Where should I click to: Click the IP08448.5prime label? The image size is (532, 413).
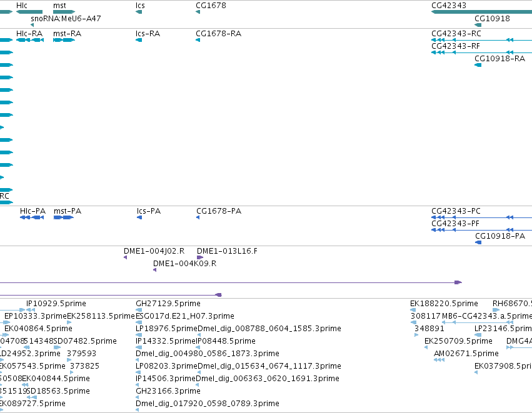[x=226, y=341]
